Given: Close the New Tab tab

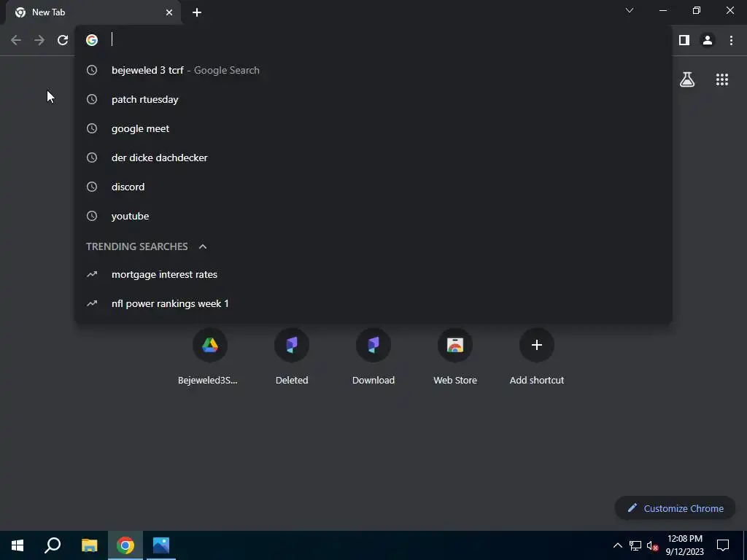Looking at the screenshot, I should (x=169, y=12).
